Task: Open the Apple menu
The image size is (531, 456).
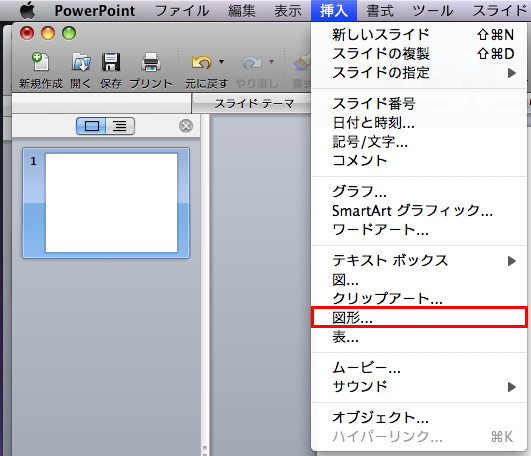Action: tap(27, 10)
